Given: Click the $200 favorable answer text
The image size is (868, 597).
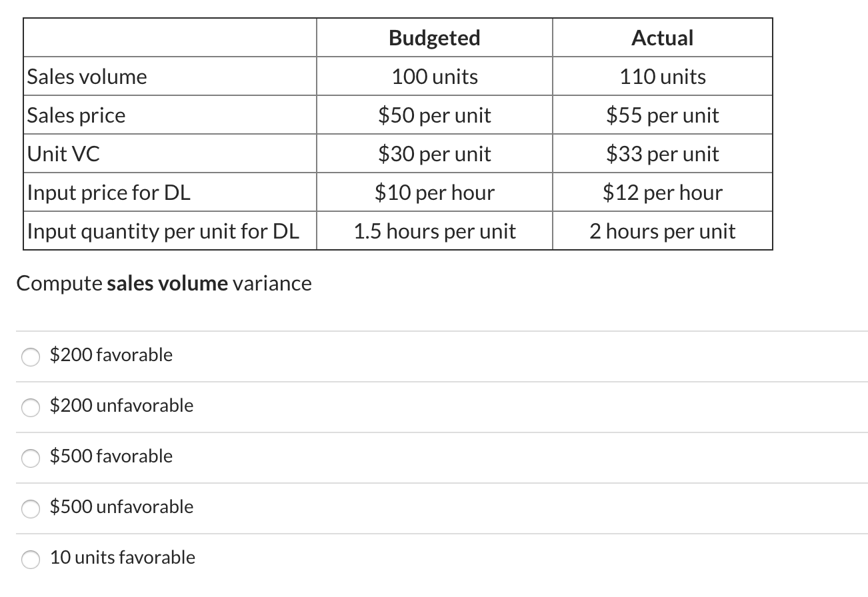Looking at the screenshot, I should [110, 354].
